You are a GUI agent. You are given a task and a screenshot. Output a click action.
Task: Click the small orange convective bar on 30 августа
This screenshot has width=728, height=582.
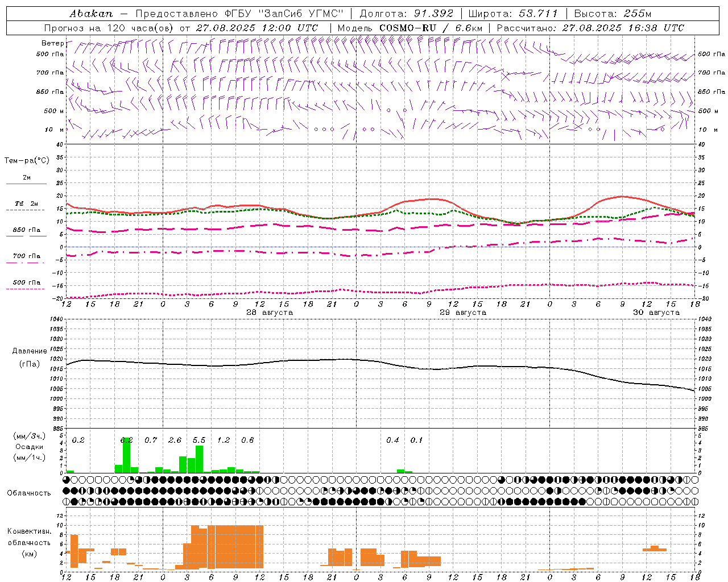tap(654, 548)
